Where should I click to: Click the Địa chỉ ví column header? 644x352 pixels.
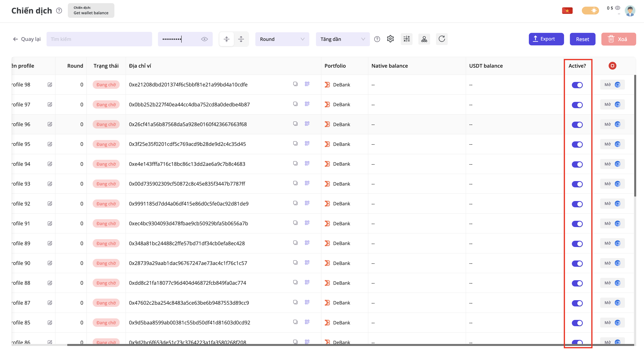point(140,66)
